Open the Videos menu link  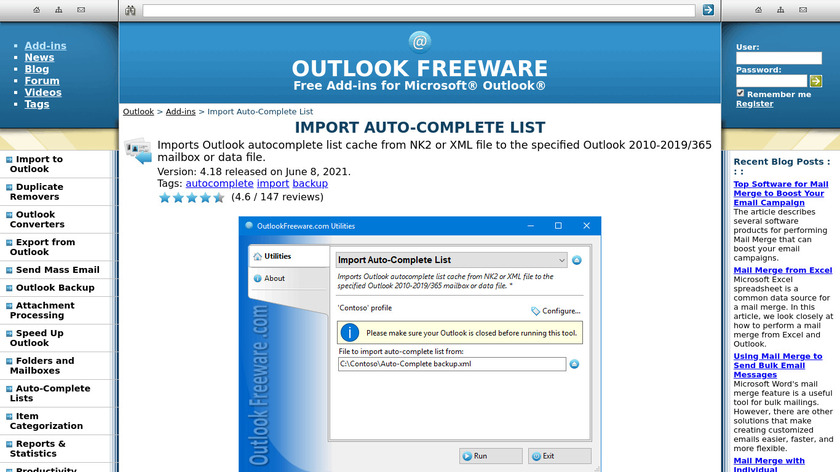tap(43, 92)
